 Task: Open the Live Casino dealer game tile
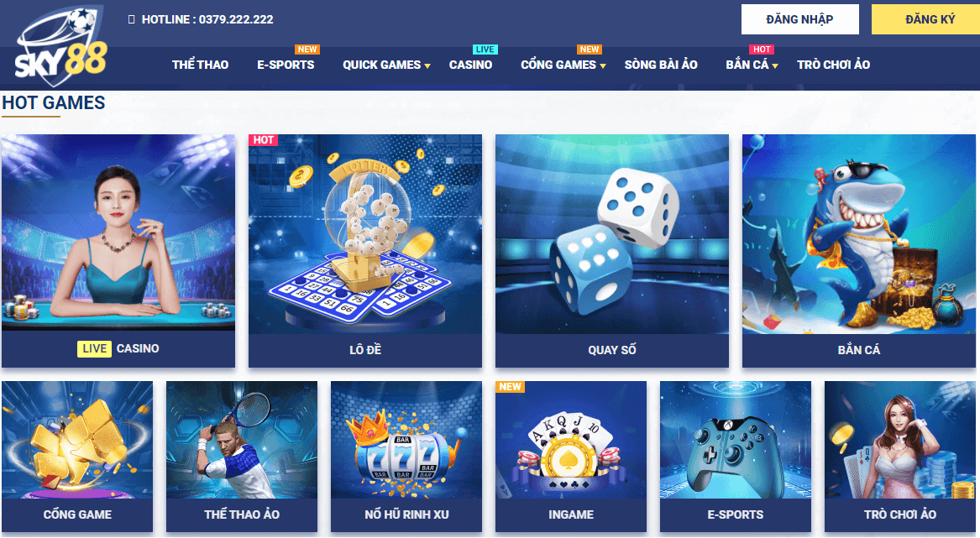click(118, 251)
